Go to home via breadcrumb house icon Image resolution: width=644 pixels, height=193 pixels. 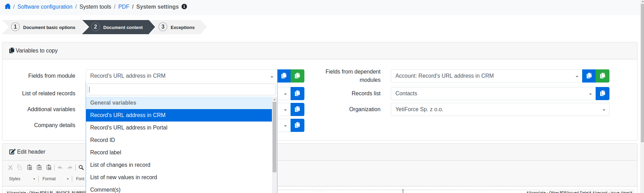coord(8,7)
